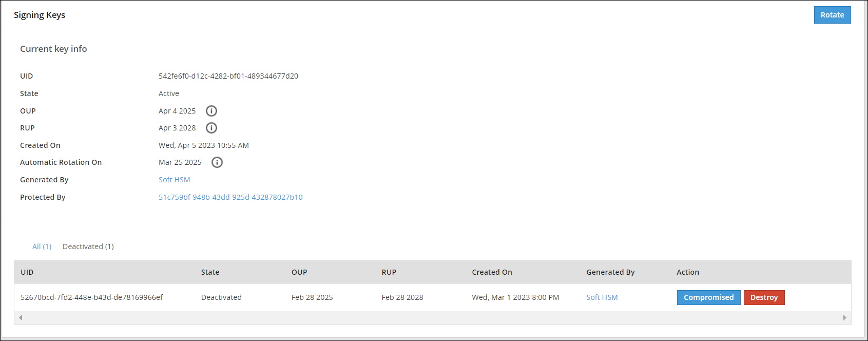Mark the deactivated key as Compromised
Screen dimensions: 868x341
(x=708, y=297)
